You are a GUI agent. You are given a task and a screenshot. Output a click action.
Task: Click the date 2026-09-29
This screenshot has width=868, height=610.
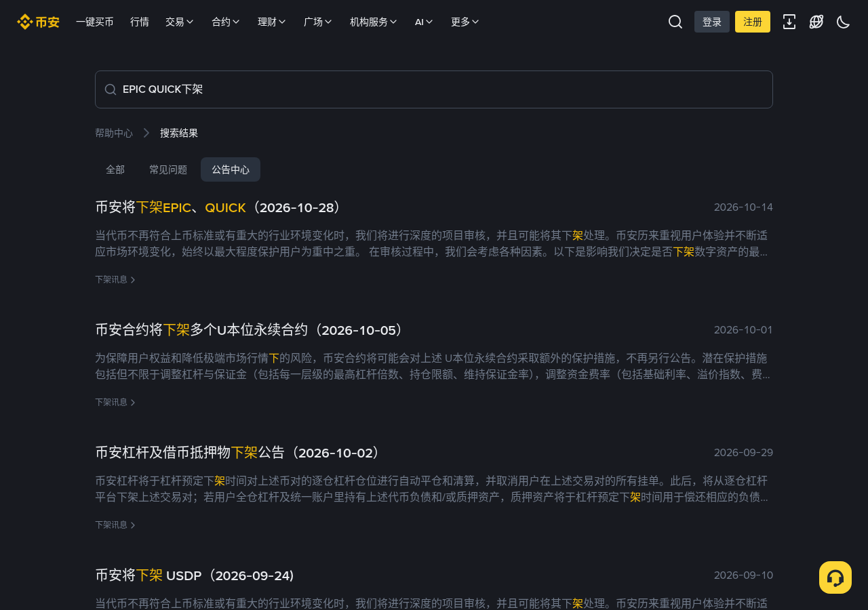click(x=743, y=453)
